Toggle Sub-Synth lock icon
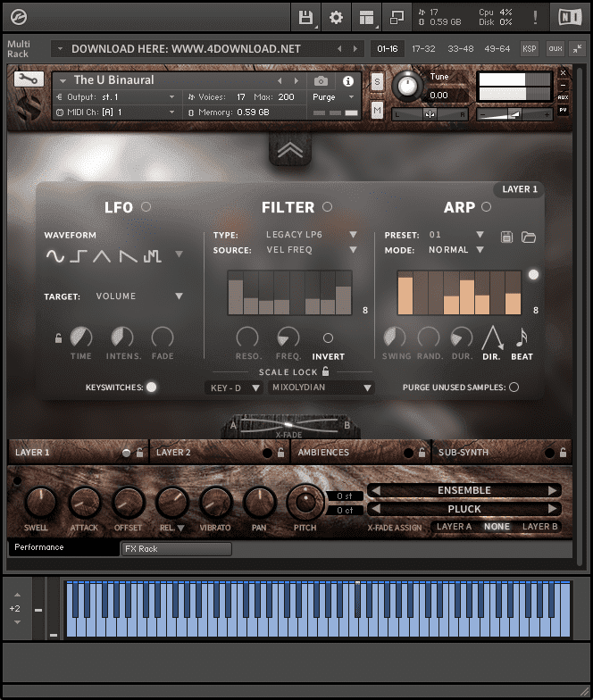 [563, 452]
